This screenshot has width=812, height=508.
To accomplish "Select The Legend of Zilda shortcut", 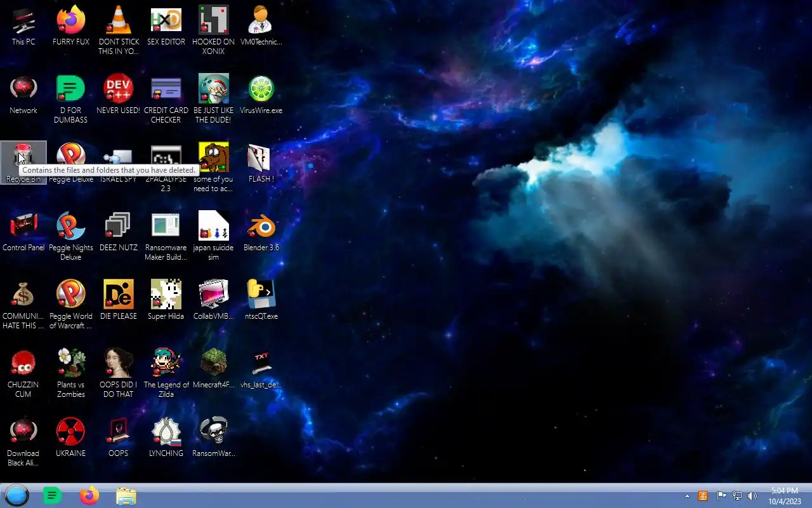I will 166,373.
